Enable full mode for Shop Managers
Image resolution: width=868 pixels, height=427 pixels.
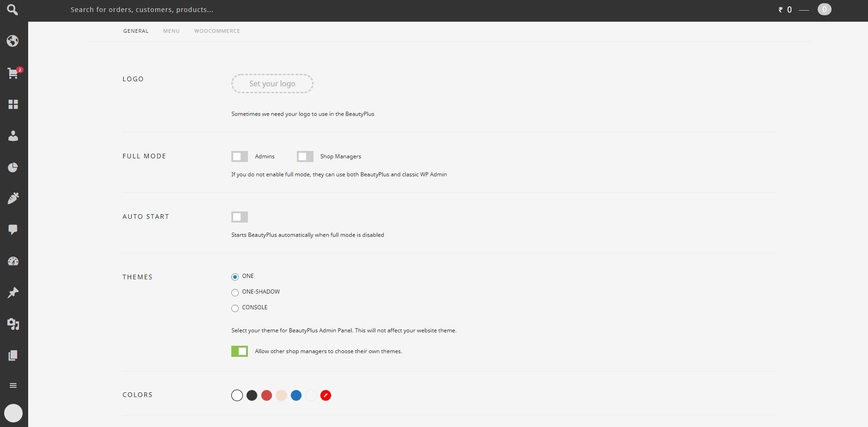(x=305, y=156)
